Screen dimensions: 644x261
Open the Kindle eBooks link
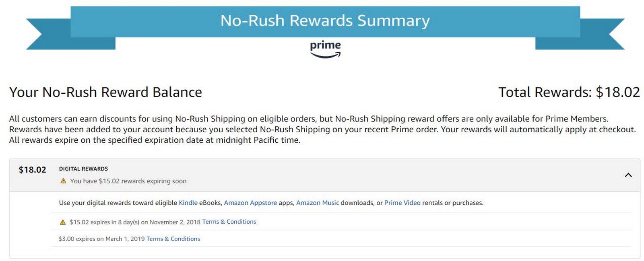[188, 203]
